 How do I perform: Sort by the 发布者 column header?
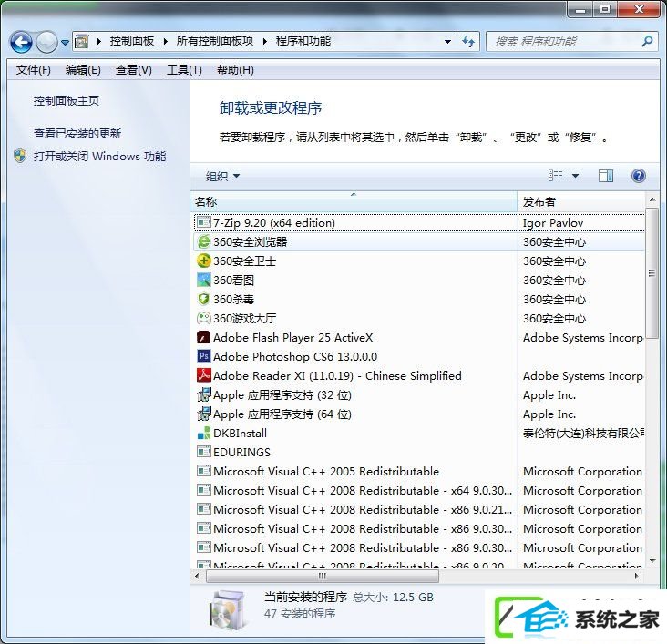(581, 201)
